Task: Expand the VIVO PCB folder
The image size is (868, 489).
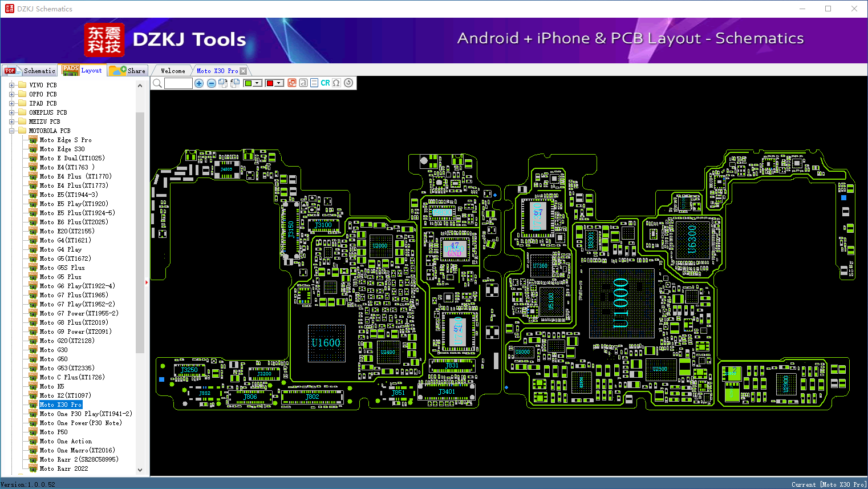Action: pyautogui.click(x=12, y=85)
